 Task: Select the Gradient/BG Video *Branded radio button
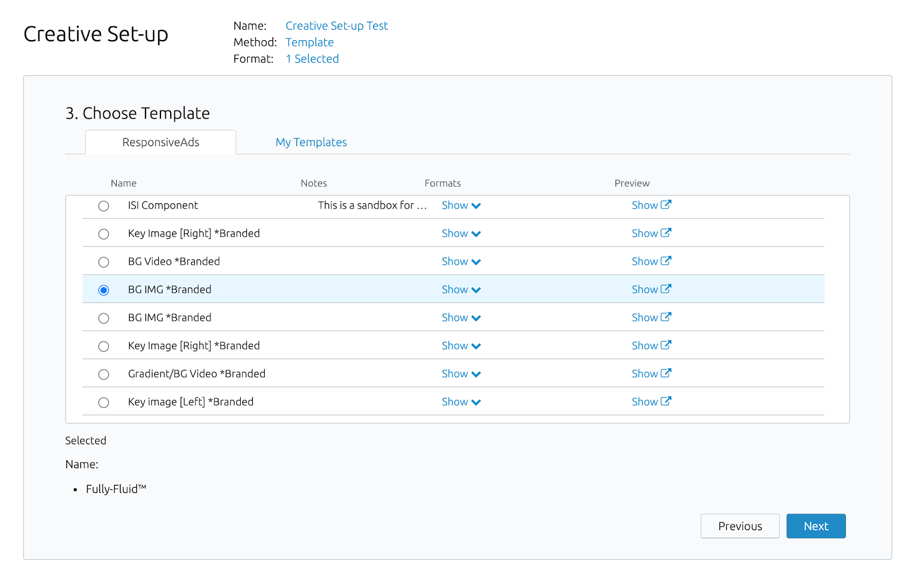104,374
